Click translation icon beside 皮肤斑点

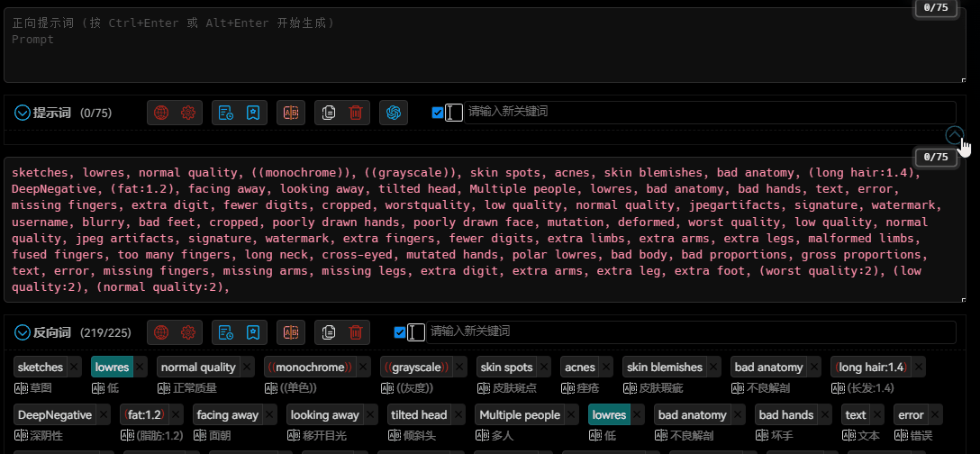pos(484,388)
